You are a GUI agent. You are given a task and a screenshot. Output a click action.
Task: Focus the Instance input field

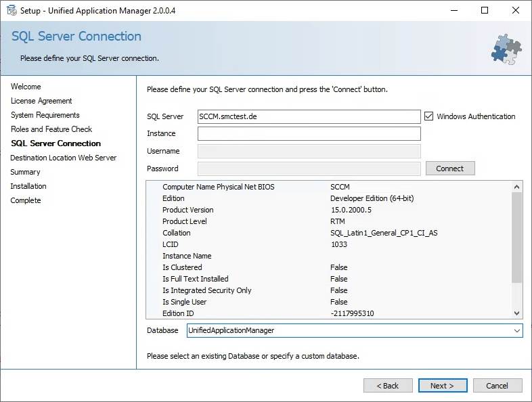pos(309,133)
